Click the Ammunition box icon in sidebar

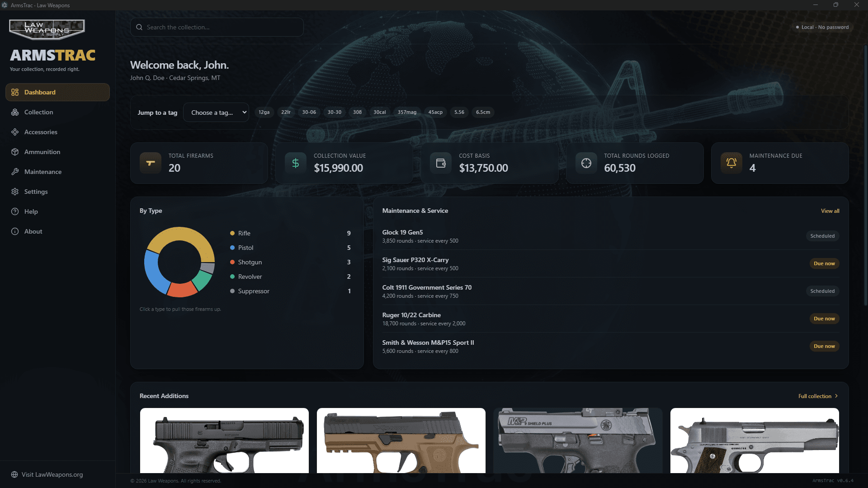(x=15, y=152)
